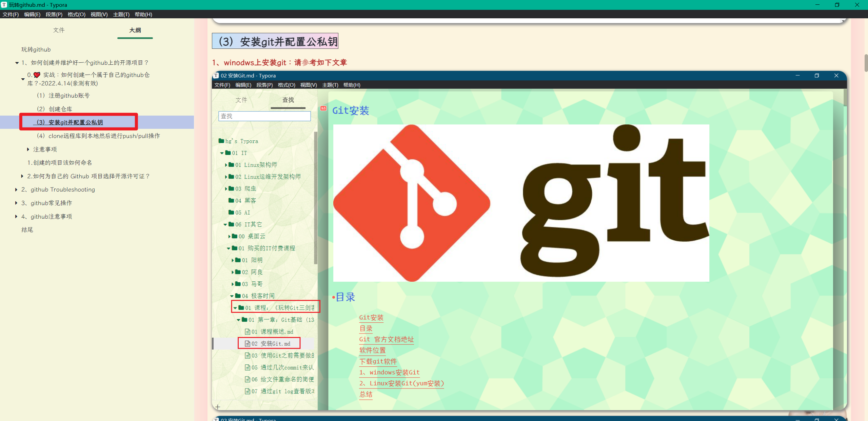Open the 段落(P) menu in main menu bar
This screenshot has width=868, height=421.
pos(54,14)
